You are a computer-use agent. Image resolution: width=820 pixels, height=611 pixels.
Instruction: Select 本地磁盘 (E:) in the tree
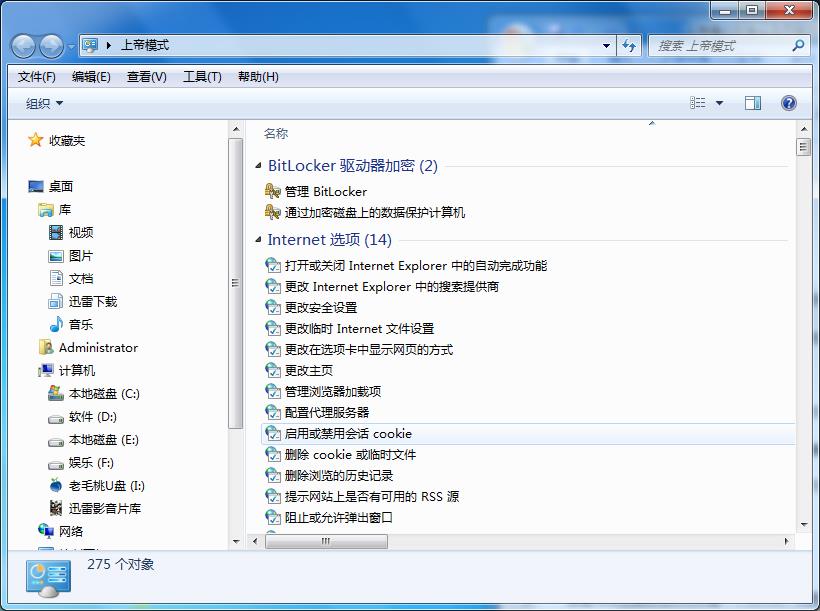coord(104,439)
